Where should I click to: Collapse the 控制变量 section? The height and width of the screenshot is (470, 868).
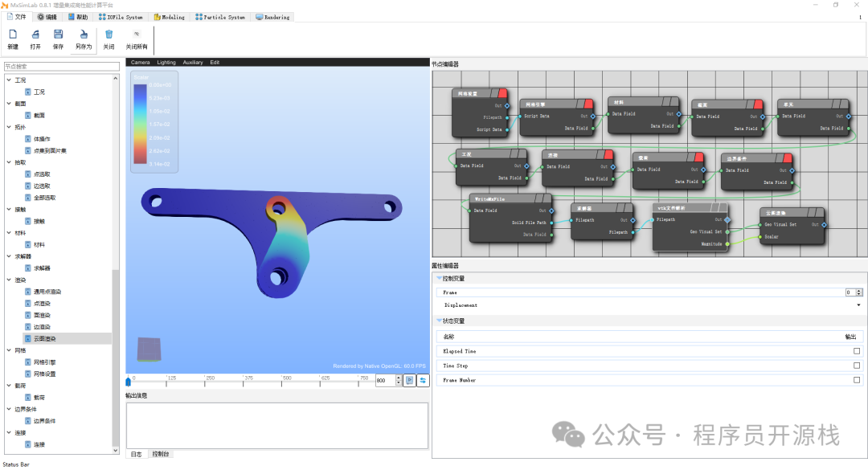point(440,278)
